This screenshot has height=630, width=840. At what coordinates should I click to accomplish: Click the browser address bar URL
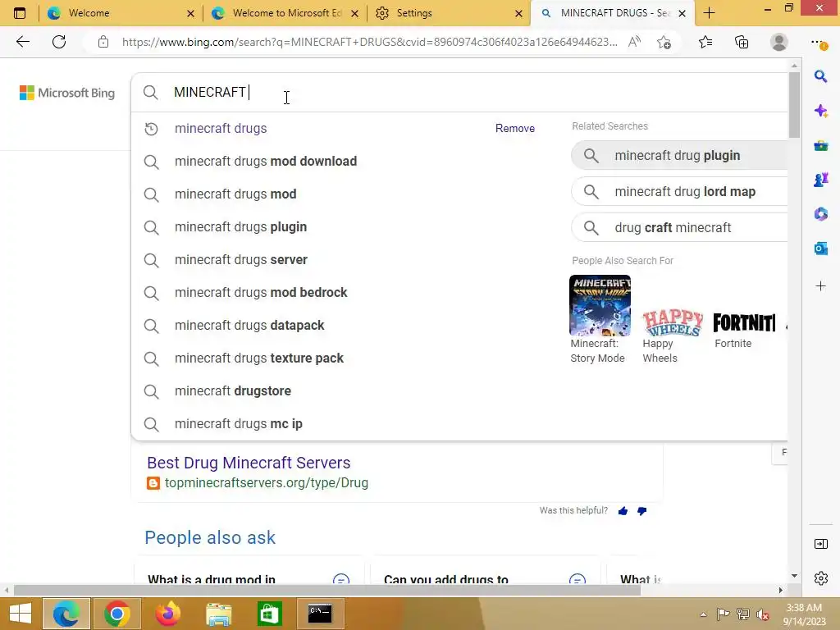pos(369,42)
